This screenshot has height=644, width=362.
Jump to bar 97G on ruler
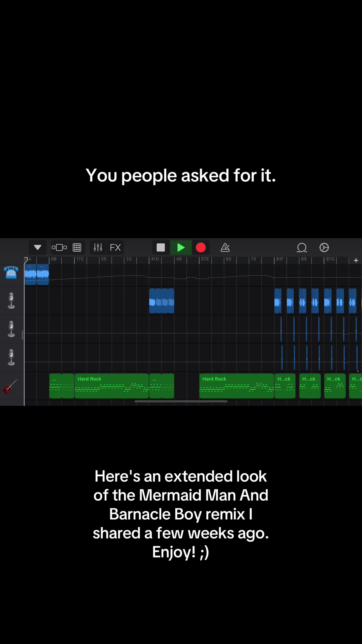click(330, 259)
